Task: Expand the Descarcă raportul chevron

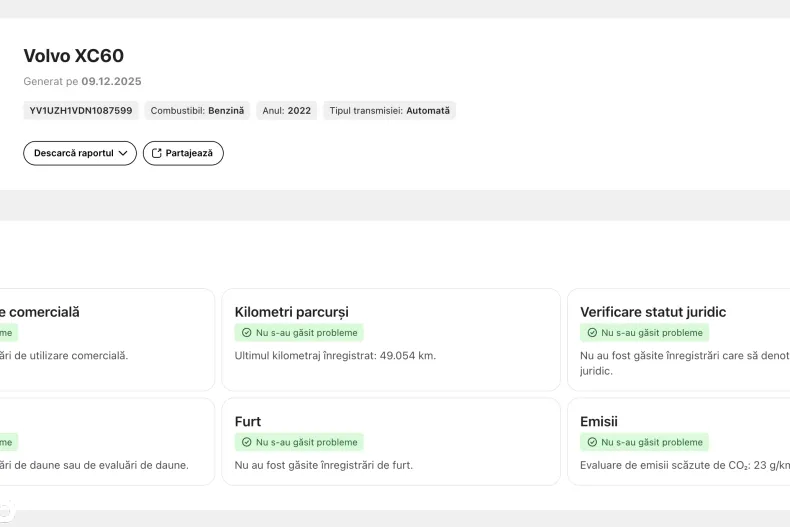Action: tap(123, 153)
